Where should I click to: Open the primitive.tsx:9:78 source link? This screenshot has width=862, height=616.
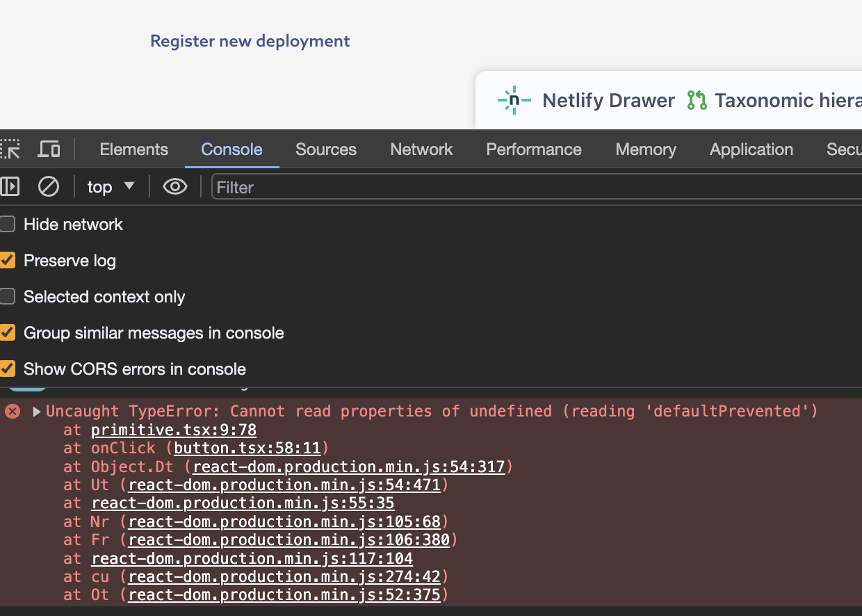174,430
